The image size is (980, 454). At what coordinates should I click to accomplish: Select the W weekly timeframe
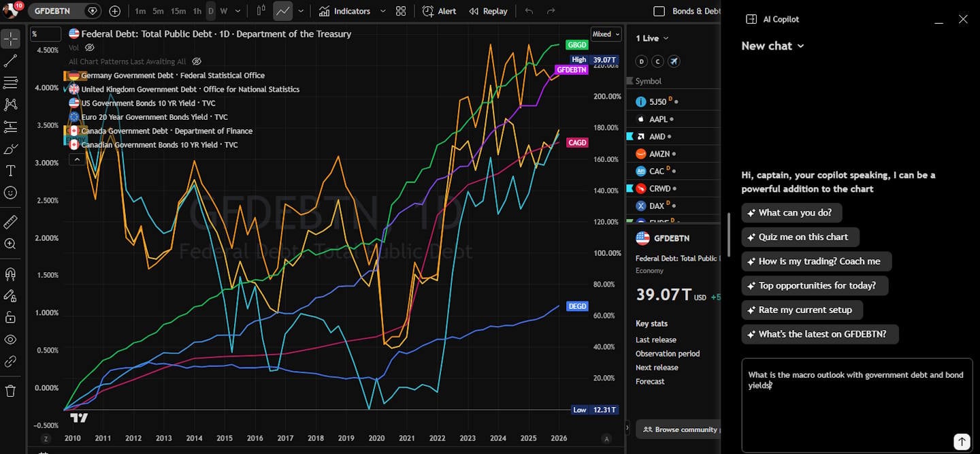[224, 11]
